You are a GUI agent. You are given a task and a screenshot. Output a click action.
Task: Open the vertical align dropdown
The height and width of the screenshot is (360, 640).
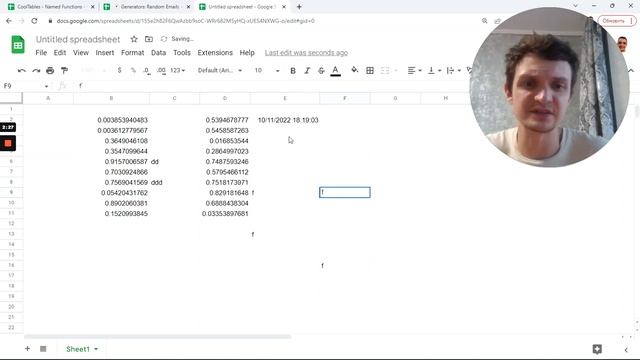coord(434,71)
